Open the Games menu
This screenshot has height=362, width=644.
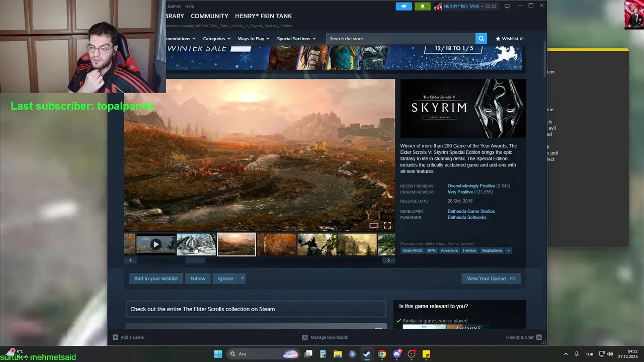pos(174,6)
